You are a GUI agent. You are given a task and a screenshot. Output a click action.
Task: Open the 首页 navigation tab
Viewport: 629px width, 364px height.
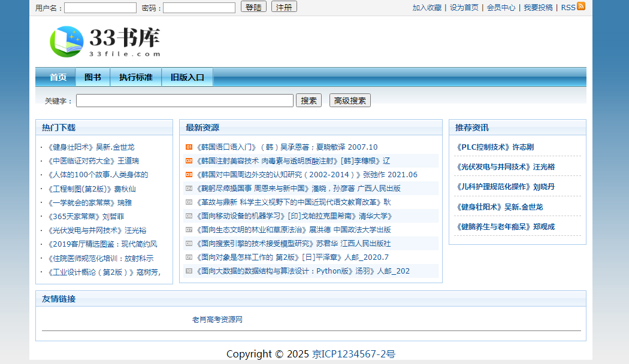pyautogui.click(x=58, y=77)
